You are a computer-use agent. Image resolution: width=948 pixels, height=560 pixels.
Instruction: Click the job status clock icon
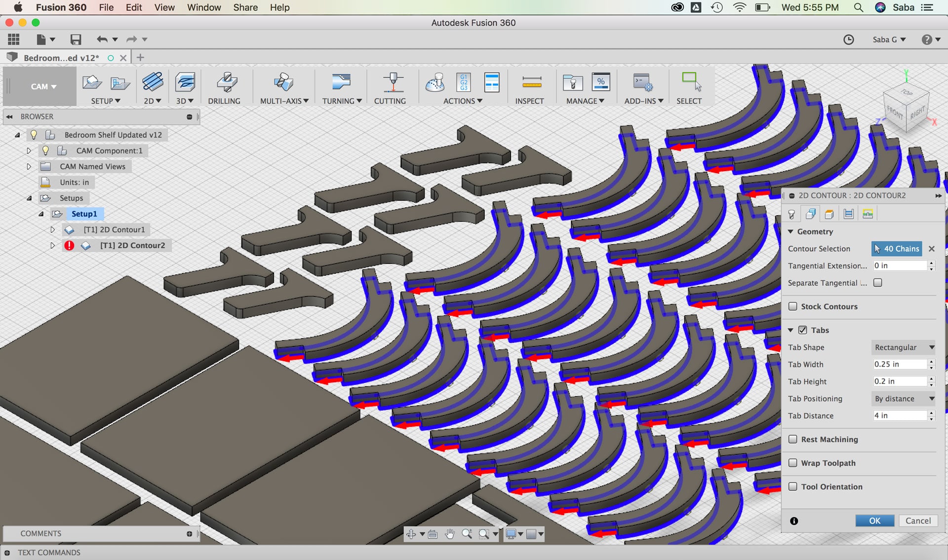point(848,39)
